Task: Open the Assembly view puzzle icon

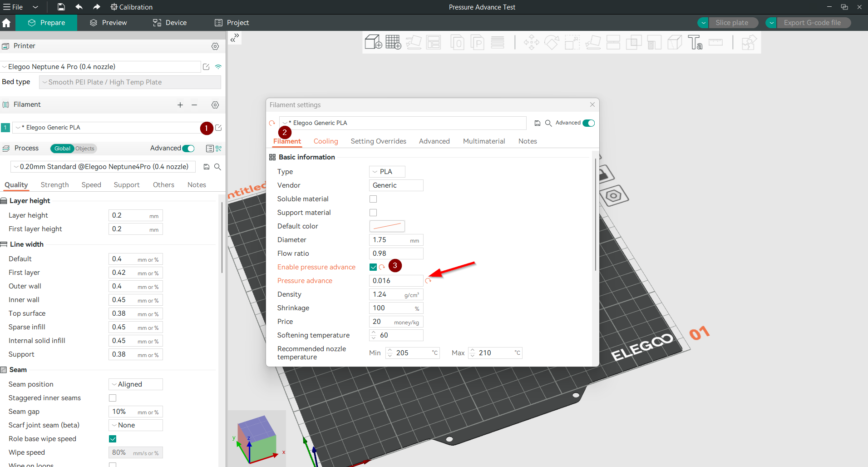Action: point(749,42)
